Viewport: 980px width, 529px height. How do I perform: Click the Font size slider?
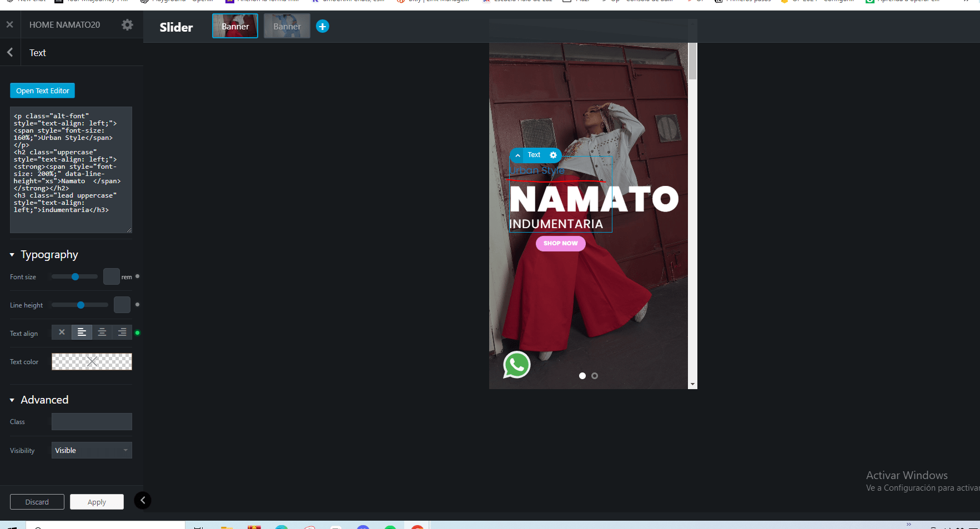click(74, 276)
